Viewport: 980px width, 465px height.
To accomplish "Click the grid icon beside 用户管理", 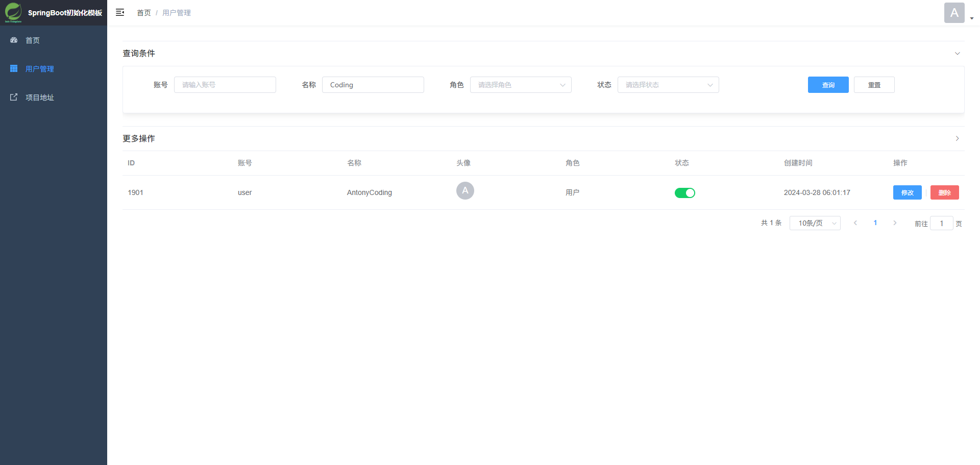I will 14,68.
